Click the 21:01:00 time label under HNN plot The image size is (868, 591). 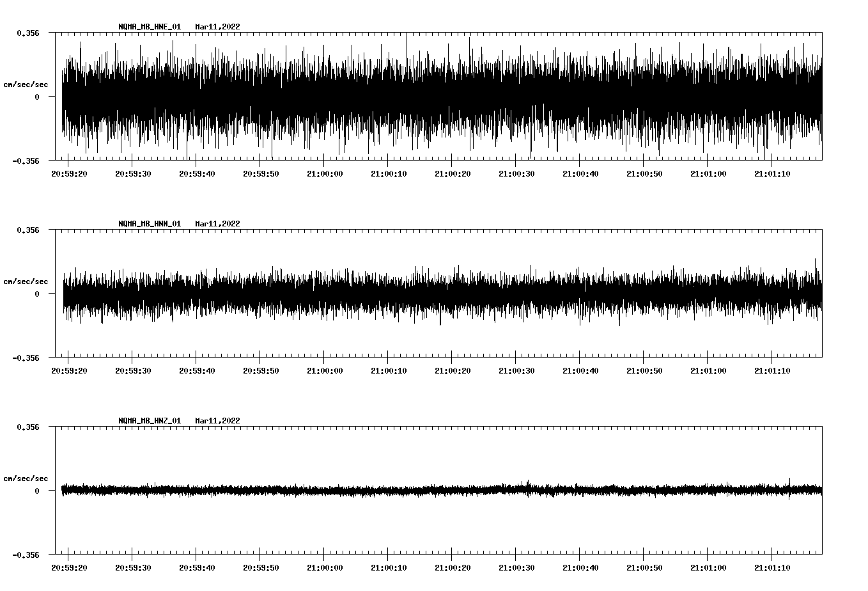pyautogui.click(x=708, y=371)
